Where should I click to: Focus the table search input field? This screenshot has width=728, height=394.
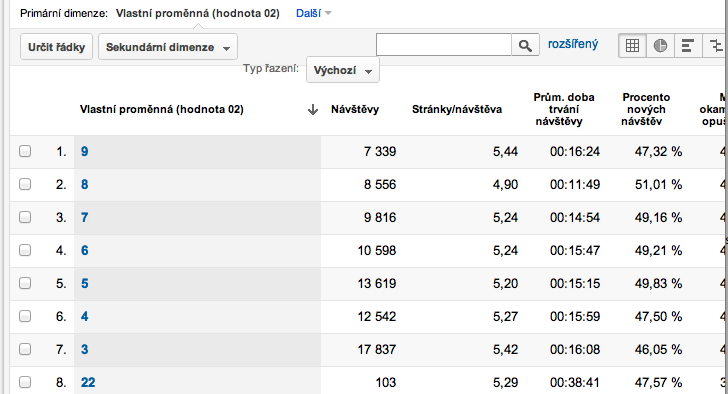(444, 45)
